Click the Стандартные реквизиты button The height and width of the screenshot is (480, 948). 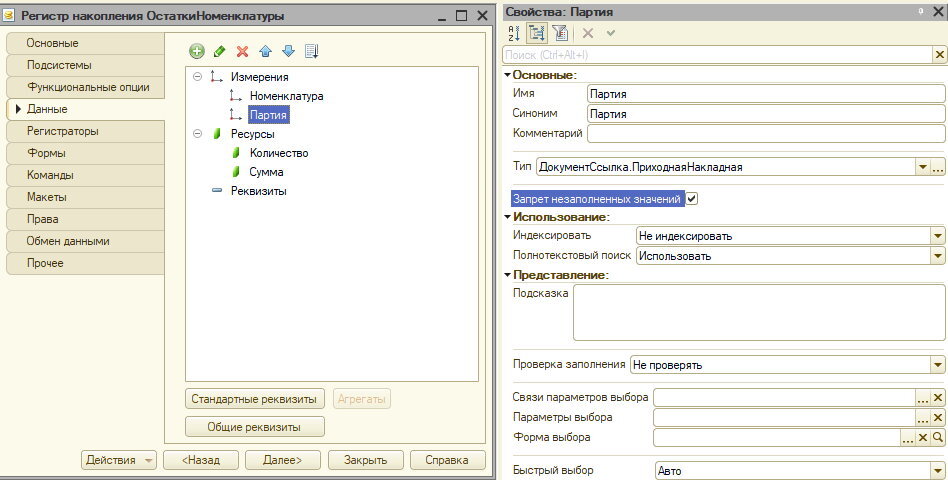[255, 399]
